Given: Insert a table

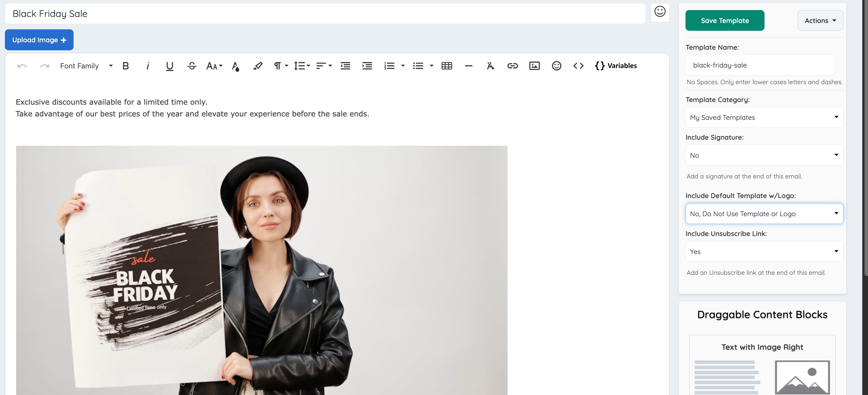Looking at the screenshot, I should [447, 66].
